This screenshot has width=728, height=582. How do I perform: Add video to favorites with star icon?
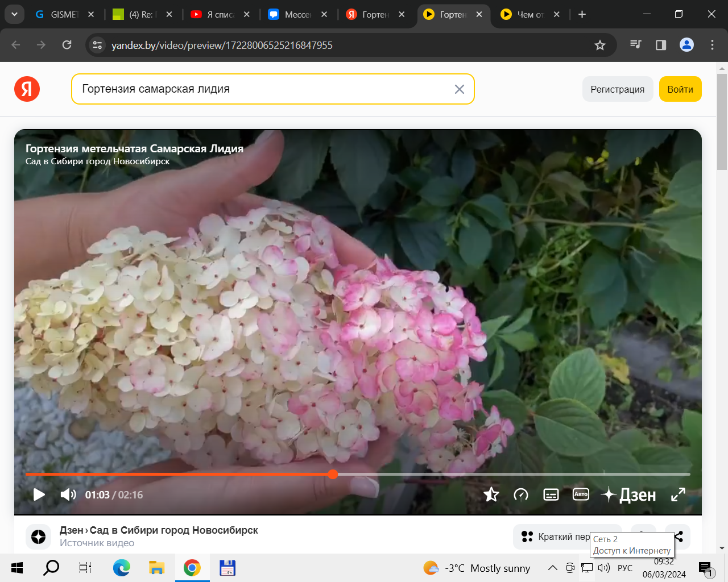pyautogui.click(x=491, y=494)
